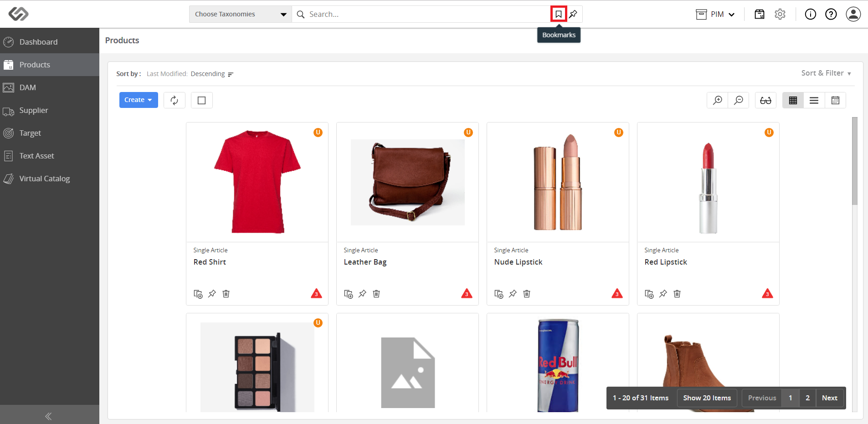Image resolution: width=868 pixels, height=424 pixels.
Task: Switch to calendar view
Action: pyautogui.click(x=835, y=100)
